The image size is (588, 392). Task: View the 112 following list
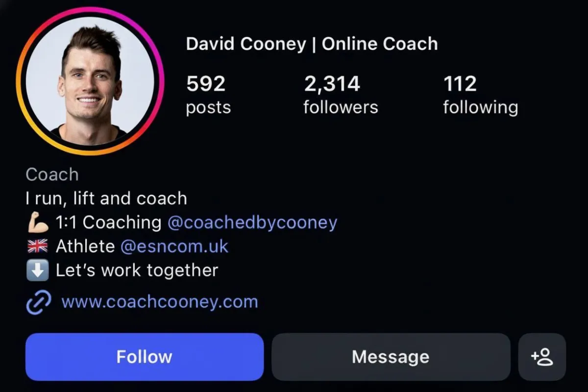pos(480,95)
